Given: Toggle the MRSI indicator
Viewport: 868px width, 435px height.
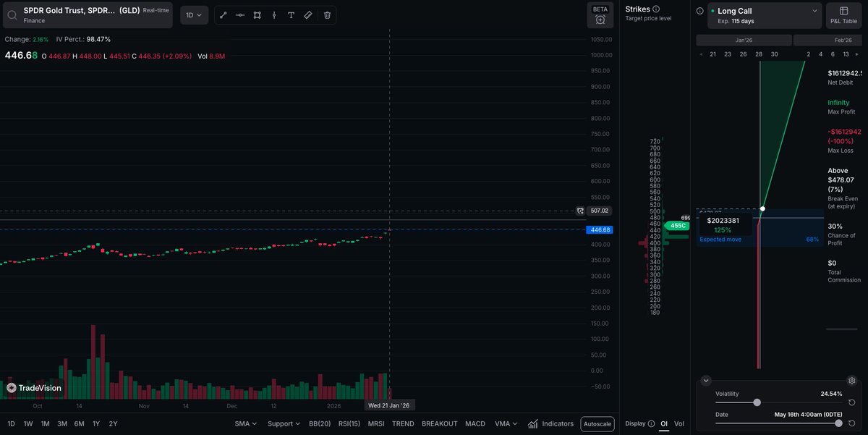Looking at the screenshot, I should point(376,424).
